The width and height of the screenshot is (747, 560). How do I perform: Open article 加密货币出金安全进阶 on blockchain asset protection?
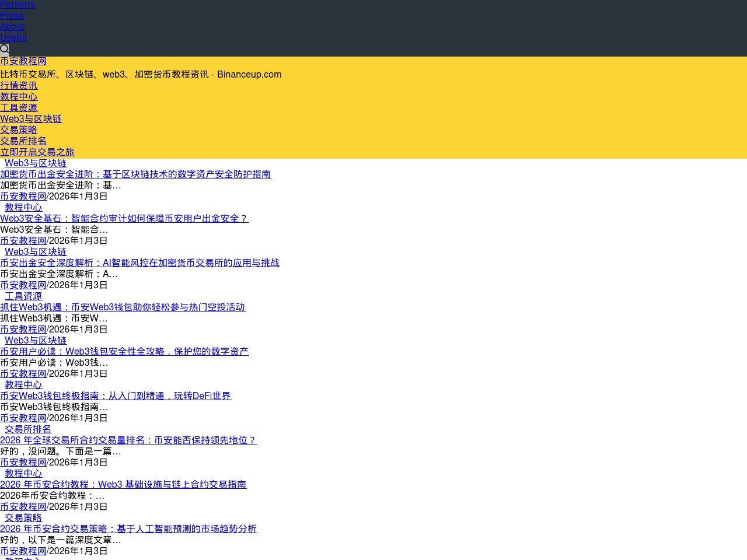point(135,174)
